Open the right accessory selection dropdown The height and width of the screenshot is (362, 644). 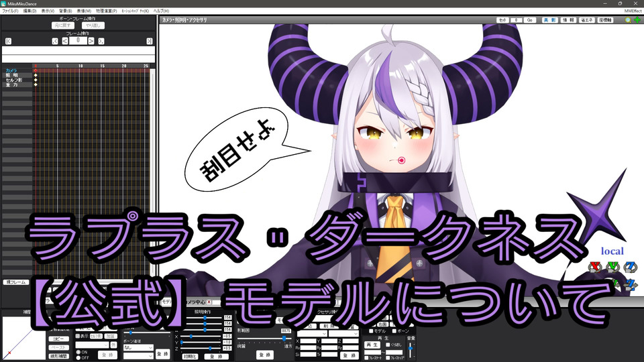pyautogui.click(x=344, y=334)
